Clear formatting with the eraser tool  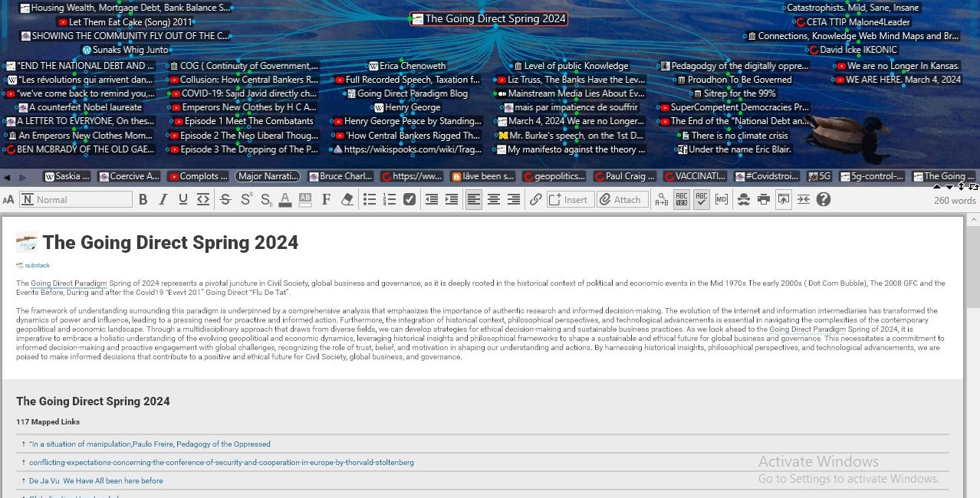tap(347, 199)
